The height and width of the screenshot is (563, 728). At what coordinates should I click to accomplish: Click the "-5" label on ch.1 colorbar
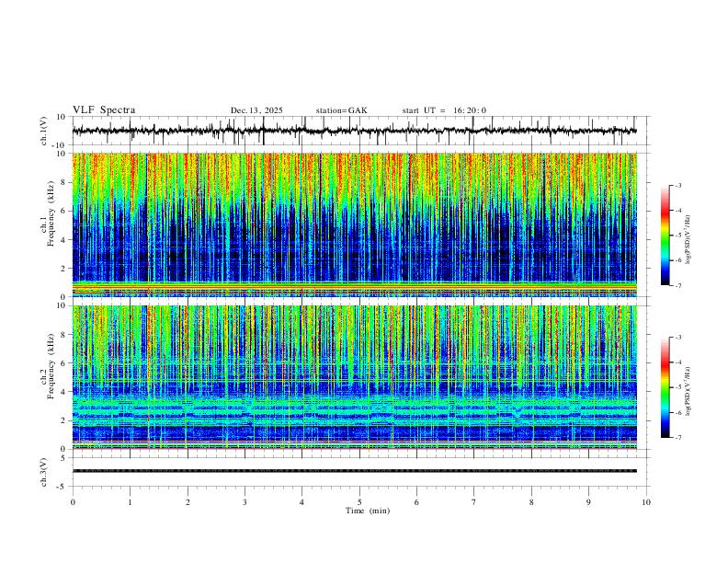678,236
